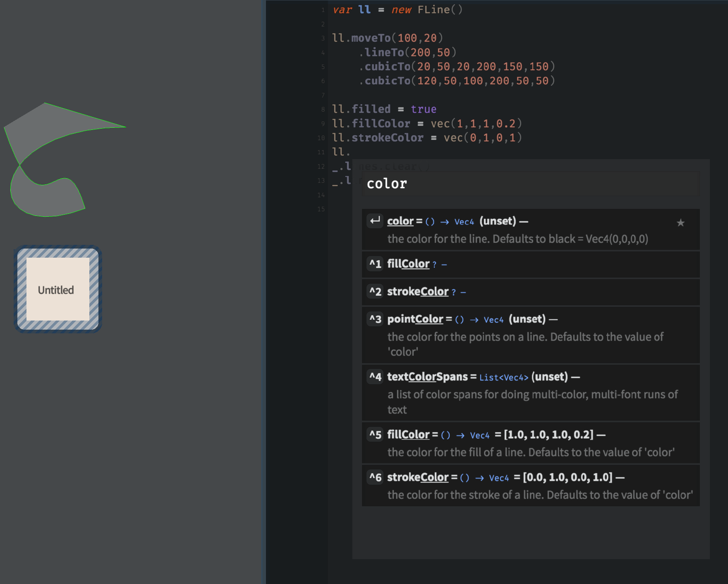The height and width of the screenshot is (584, 728).
Task: Click the ^3 shortcut badge
Action: tap(375, 319)
